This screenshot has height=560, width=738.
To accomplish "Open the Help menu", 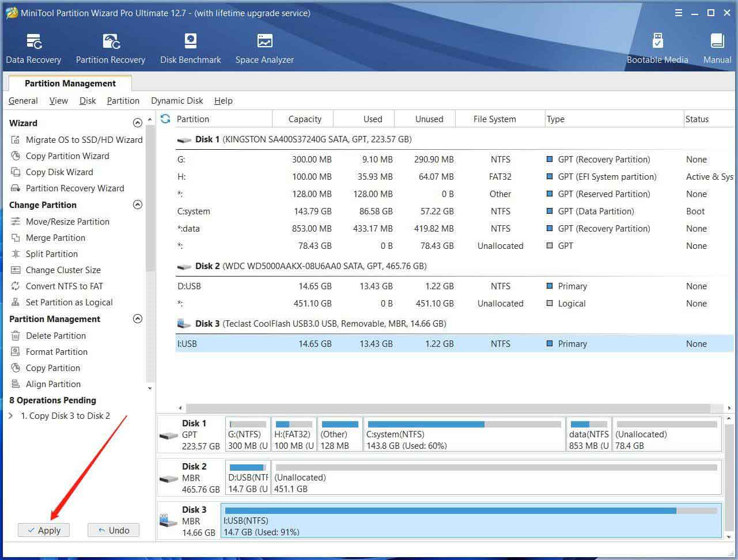I will (223, 101).
